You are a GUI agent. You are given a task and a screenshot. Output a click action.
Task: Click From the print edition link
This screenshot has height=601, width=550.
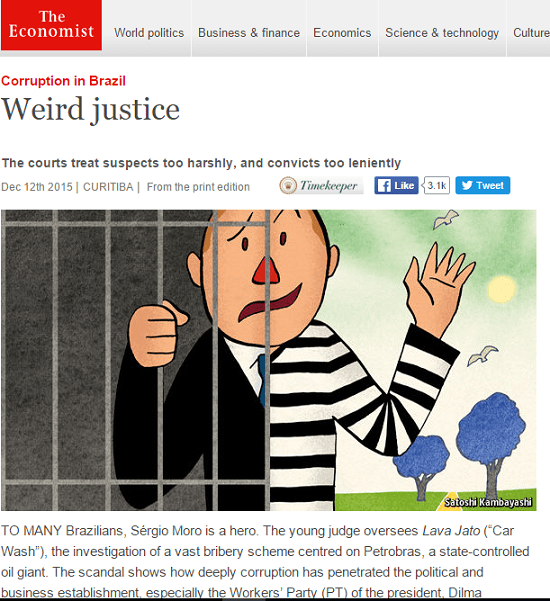tap(198, 187)
